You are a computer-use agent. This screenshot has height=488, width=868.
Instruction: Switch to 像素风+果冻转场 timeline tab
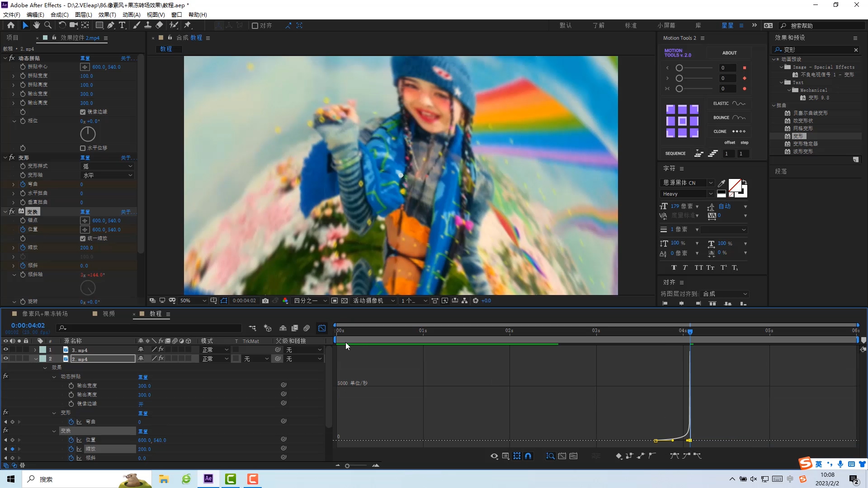[45, 314]
